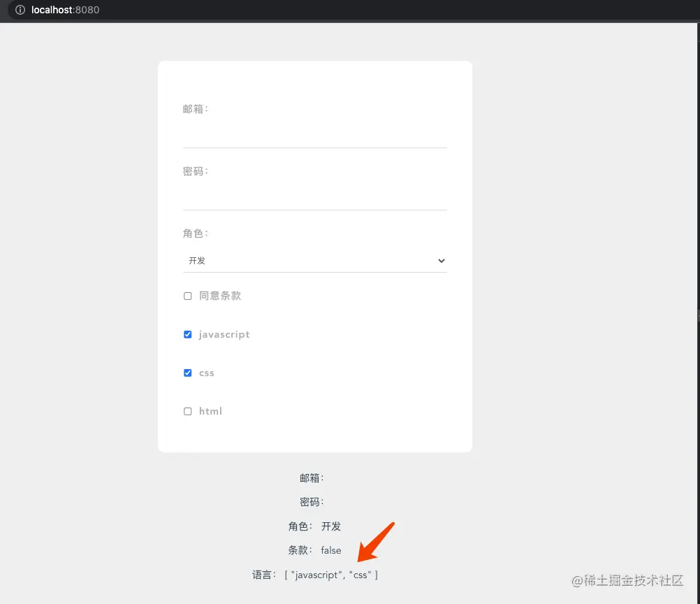Image resolution: width=700 pixels, height=604 pixels.
Task: Uncheck the css checkbox
Action: [x=187, y=373]
